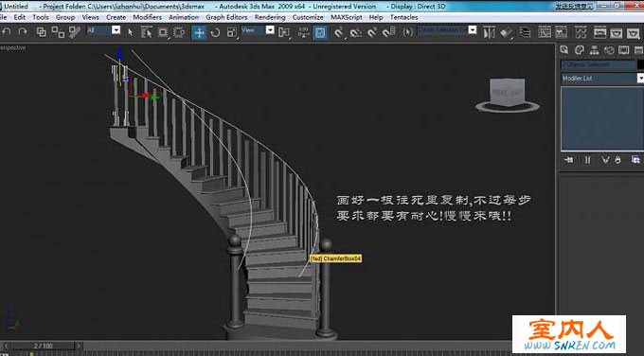Click the Pin Stack icon

pyautogui.click(x=569, y=160)
